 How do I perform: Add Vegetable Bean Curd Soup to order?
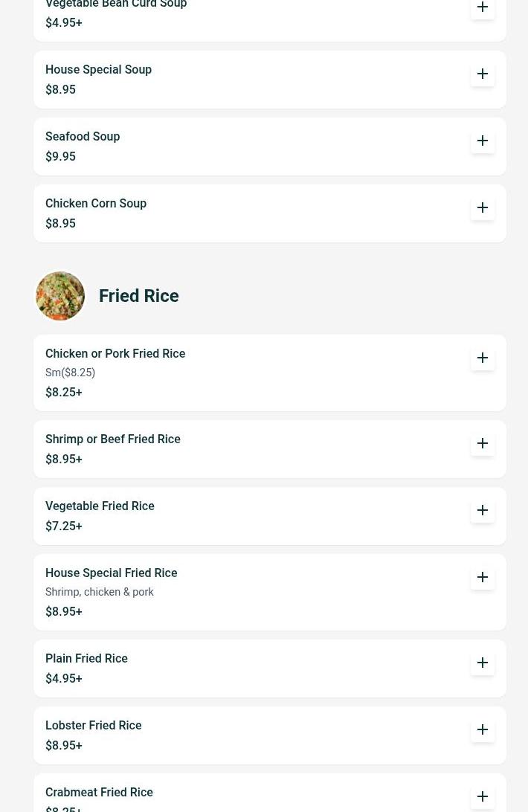[x=483, y=7]
